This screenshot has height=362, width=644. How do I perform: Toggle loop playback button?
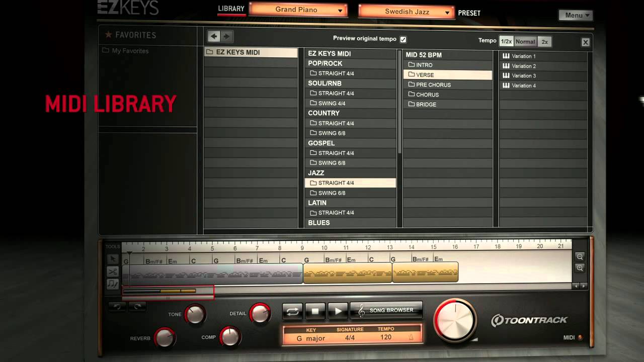click(x=292, y=311)
